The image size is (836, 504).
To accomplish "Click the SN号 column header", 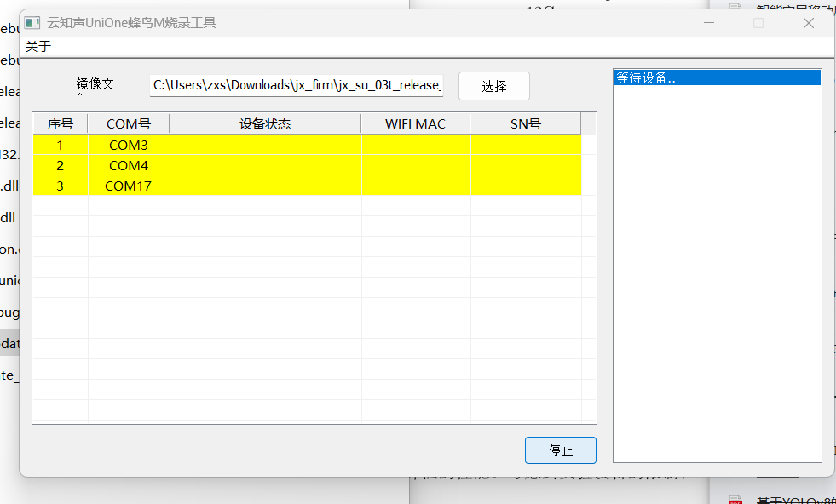I will click(x=525, y=123).
